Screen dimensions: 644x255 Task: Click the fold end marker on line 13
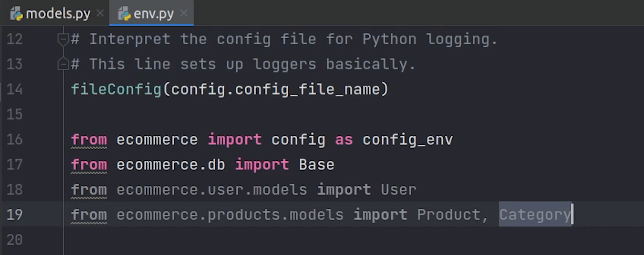click(63, 64)
